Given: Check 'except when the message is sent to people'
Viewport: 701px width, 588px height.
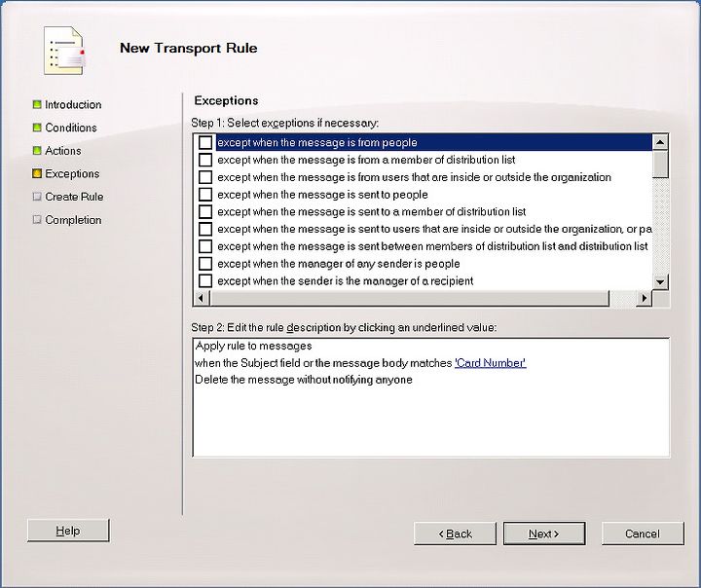Looking at the screenshot, I should point(205,195).
